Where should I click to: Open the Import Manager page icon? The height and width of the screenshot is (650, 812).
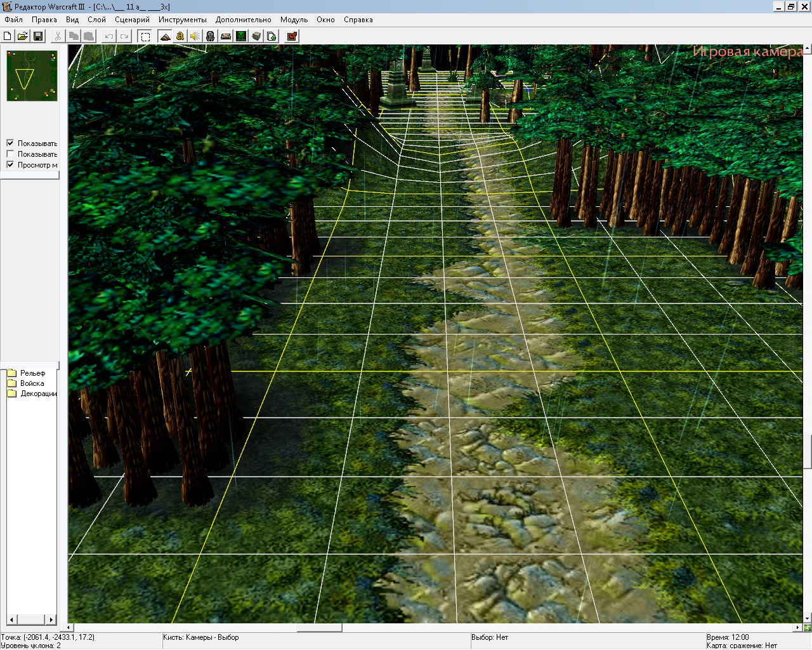pos(272,36)
